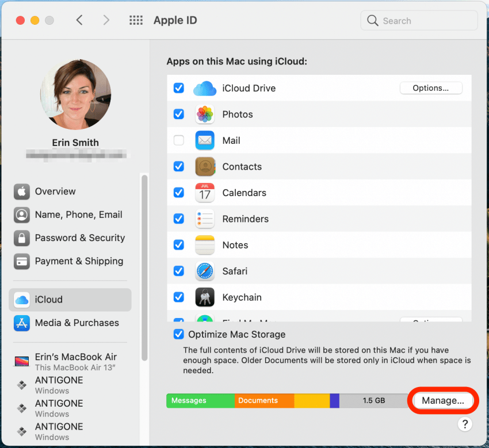This screenshot has width=489, height=448.
Task: Click the Apple logo Overview icon
Action: pos(21,192)
